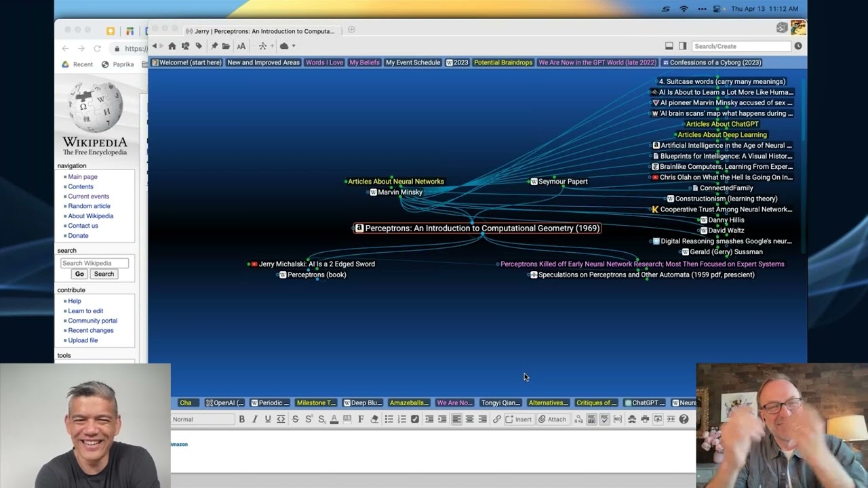Toggle the checkbox list formatting button

[x=415, y=420]
